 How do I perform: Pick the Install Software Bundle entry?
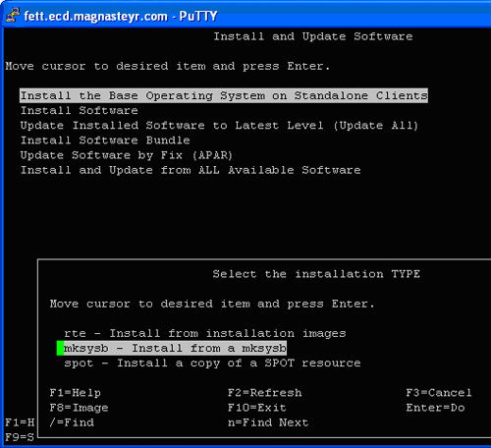coord(105,140)
